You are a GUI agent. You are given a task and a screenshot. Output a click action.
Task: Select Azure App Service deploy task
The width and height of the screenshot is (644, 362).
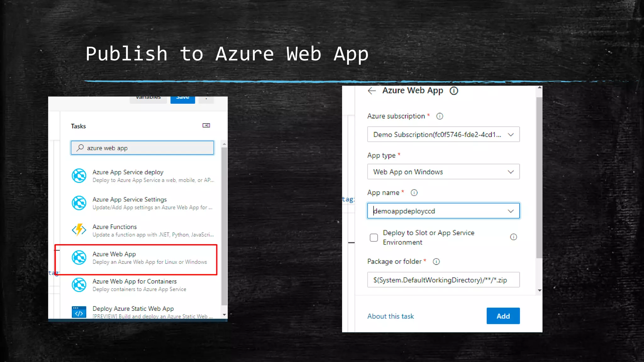coord(142,176)
